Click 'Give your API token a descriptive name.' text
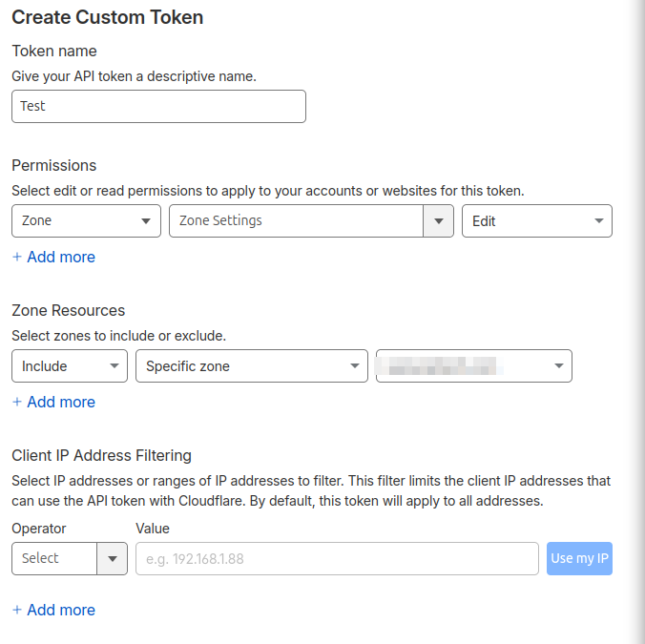 pyautogui.click(x=135, y=76)
